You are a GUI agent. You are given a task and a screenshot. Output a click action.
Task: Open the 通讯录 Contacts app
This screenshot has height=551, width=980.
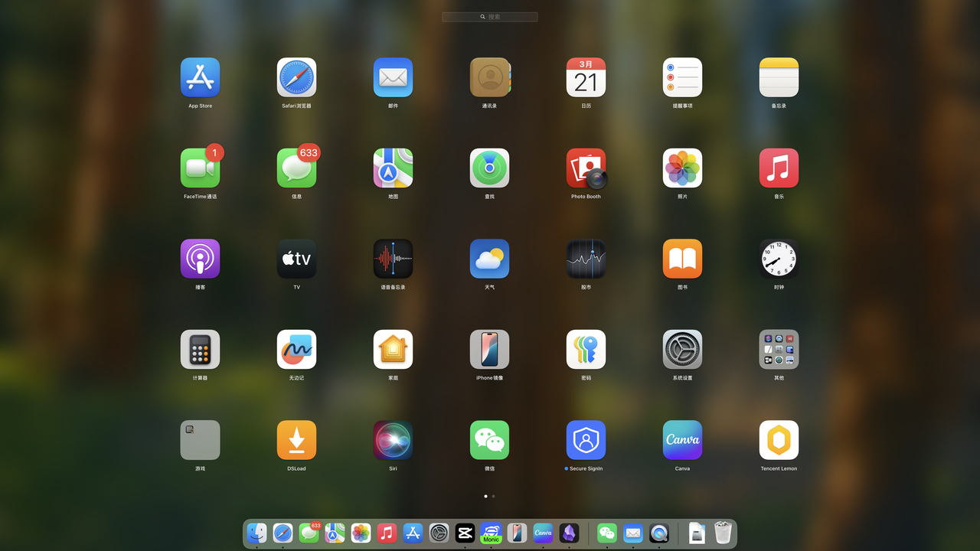tap(490, 77)
